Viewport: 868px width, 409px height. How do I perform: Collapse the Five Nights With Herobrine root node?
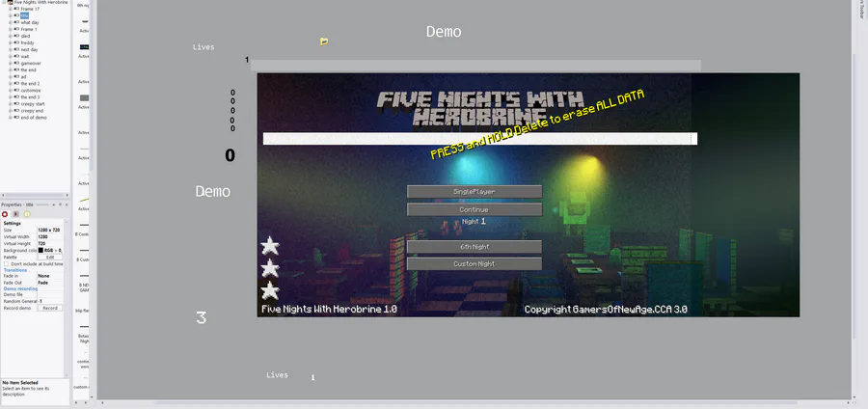[x=3, y=2]
